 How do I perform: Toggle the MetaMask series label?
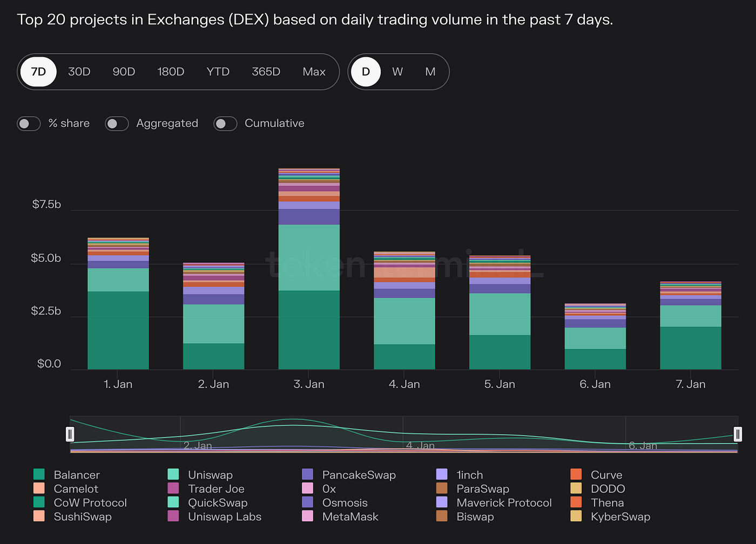point(350,516)
